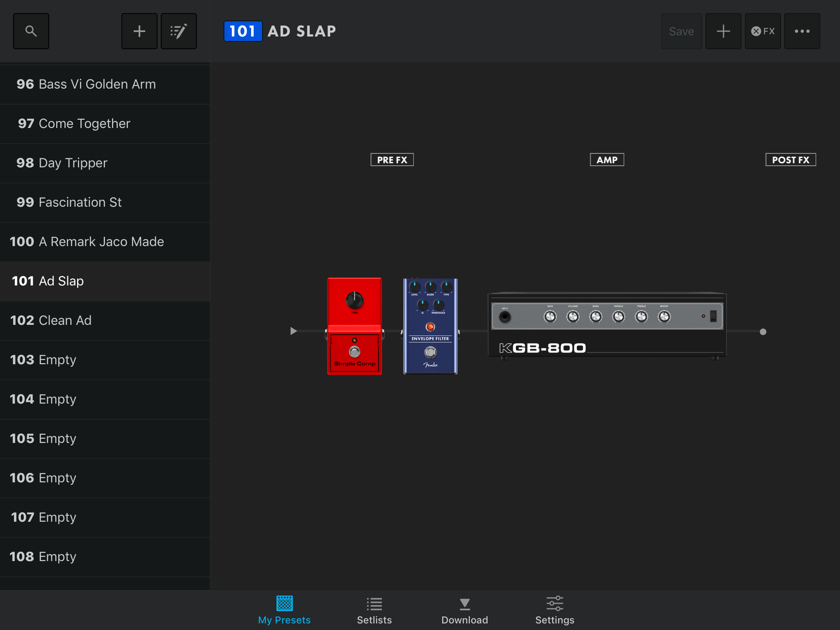
Task: Tap the AMP section label
Action: (x=607, y=160)
